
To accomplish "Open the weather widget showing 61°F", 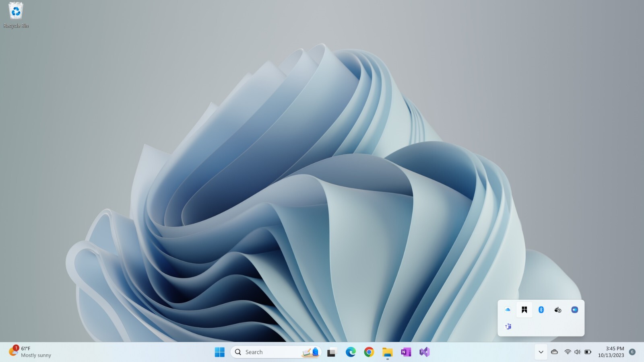I will click(30, 352).
